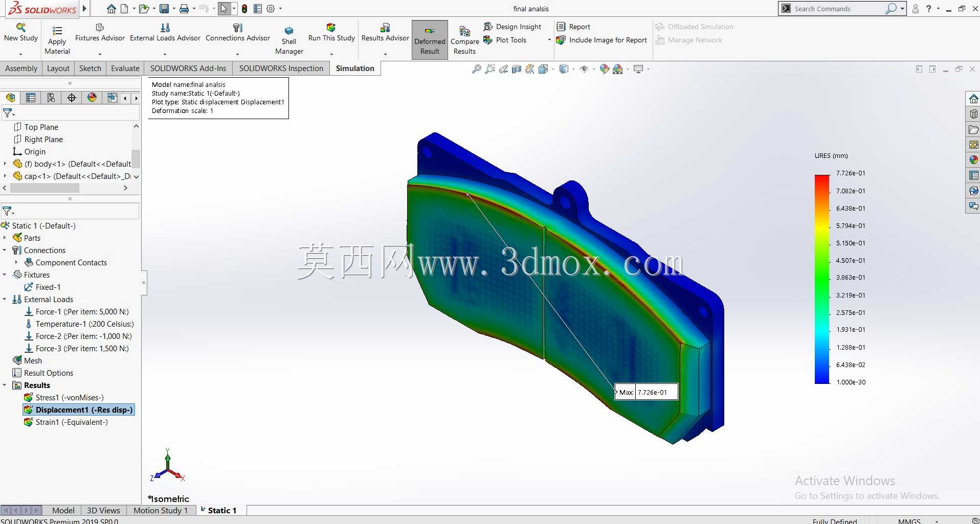Open the View Palette task pane icon
This screenshot has height=524, width=980.
[973, 145]
